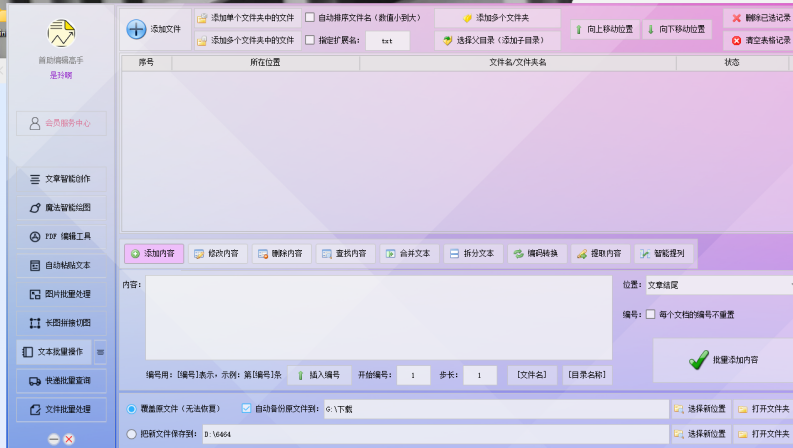Viewport: 793px width, 448px height.
Task: Open 自动粘贴文本 in sidebar
Action: coord(61,265)
